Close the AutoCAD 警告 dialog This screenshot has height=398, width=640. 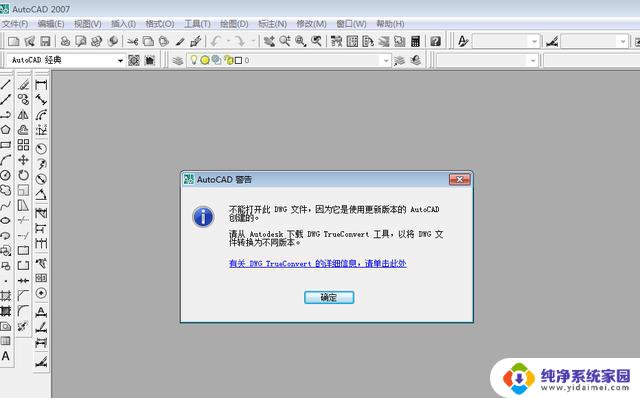pos(460,179)
